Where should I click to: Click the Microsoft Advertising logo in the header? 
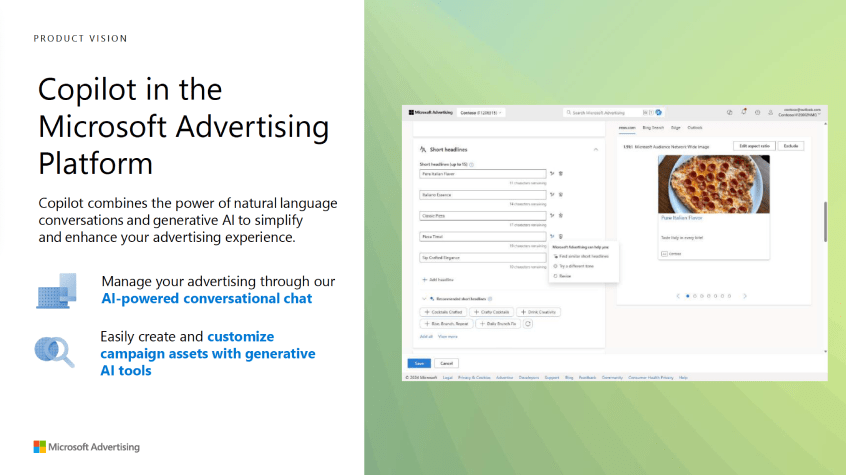click(431, 112)
